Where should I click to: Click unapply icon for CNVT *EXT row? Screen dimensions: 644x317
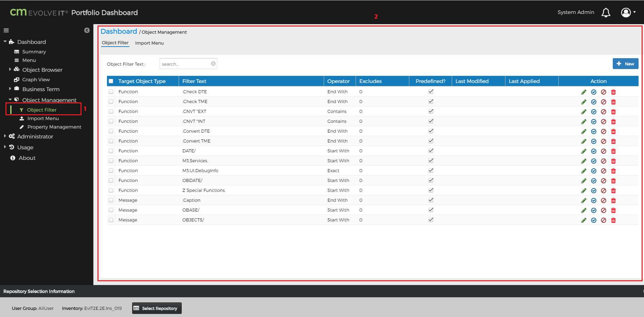604,112
